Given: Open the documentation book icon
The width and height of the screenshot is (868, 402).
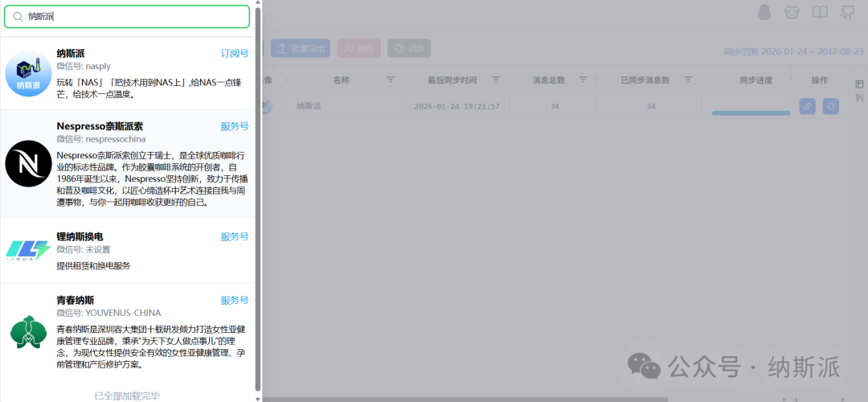Looking at the screenshot, I should point(820,12).
